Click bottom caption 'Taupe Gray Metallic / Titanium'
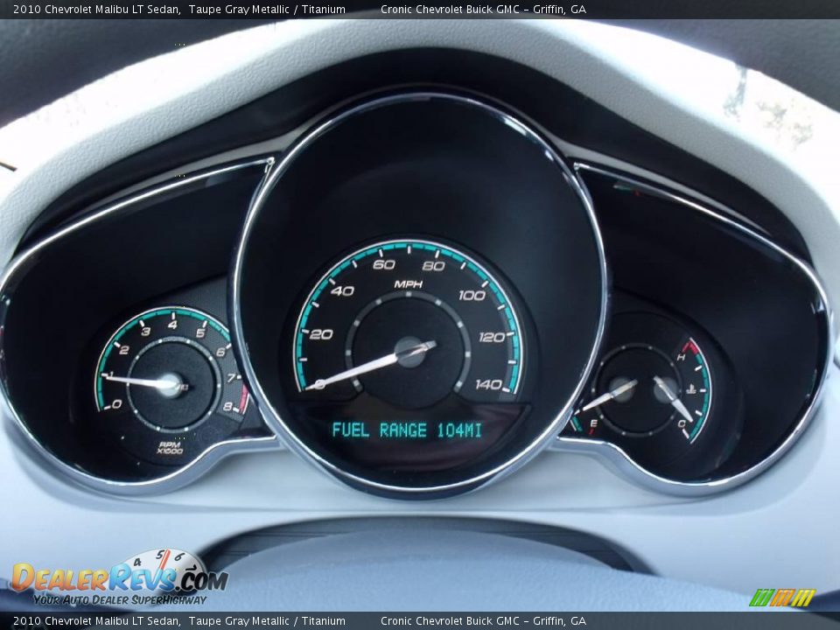Image resolution: width=840 pixels, height=630 pixels. pyautogui.click(x=267, y=621)
